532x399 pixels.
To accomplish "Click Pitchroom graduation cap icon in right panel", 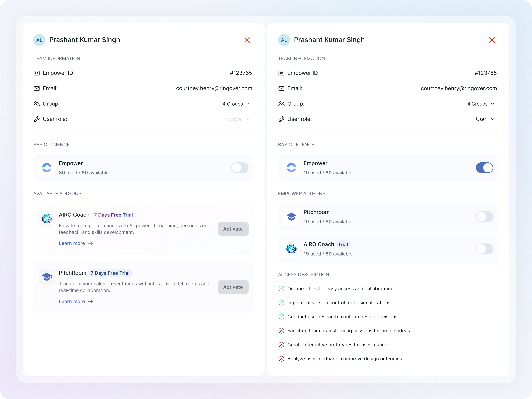I will (291, 216).
